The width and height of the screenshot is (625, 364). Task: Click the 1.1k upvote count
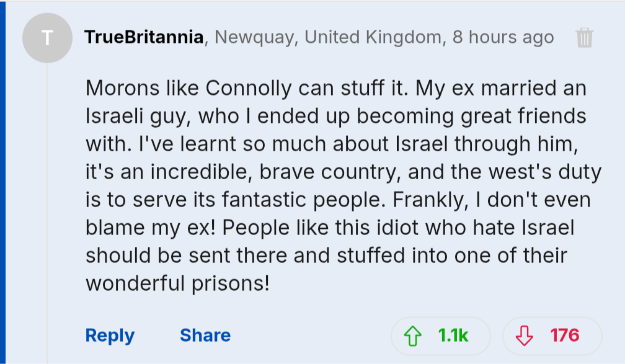[453, 335]
